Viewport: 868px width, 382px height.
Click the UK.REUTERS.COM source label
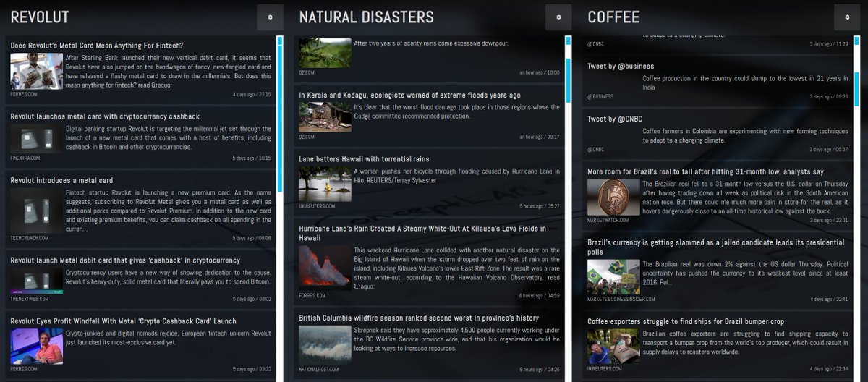click(x=315, y=206)
